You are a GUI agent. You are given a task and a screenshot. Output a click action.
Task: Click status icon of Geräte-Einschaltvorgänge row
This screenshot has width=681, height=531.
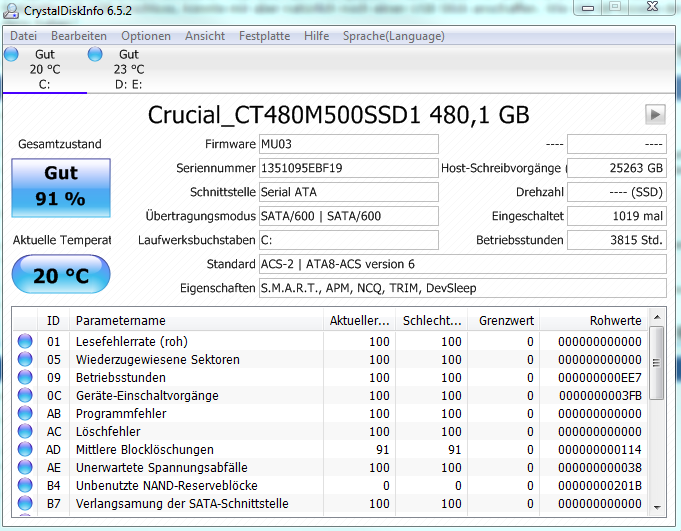[25, 396]
